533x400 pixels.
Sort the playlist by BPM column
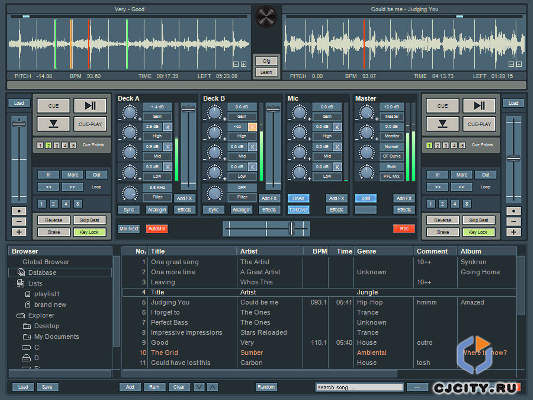click(320, 251)
